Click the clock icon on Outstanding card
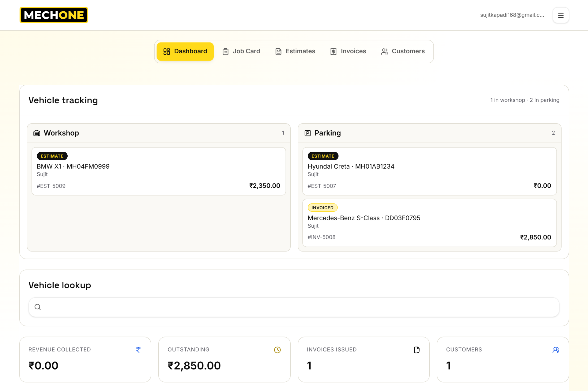Viewport: 588px width, 391px height. 277,350
